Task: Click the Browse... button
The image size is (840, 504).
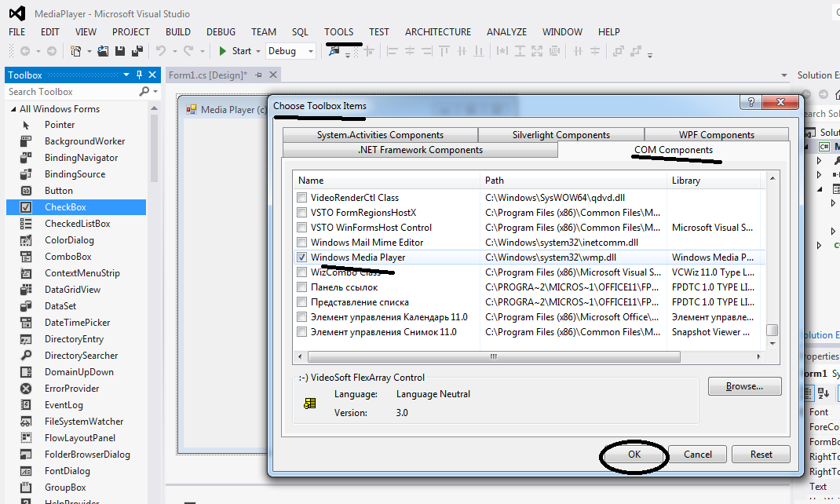Action: click(745, 386)
